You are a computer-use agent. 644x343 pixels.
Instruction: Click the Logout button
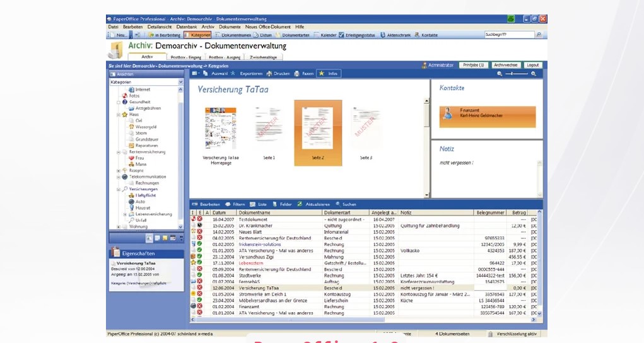[533, 65]
